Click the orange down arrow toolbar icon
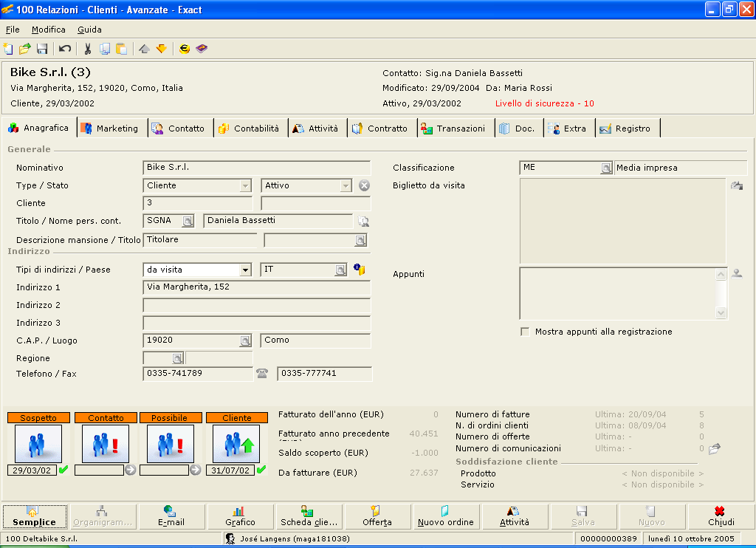Viewport: 756px width, 548px height. point(162,48)
